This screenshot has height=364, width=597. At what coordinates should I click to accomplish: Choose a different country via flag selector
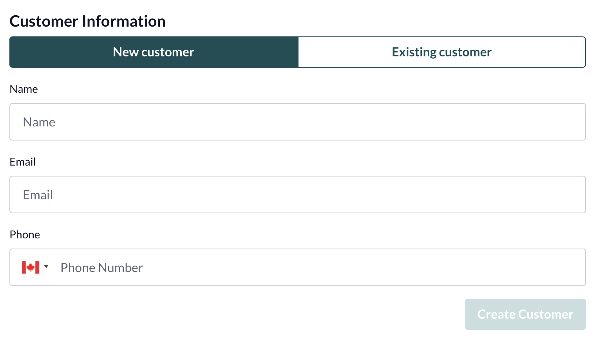[35, 267]
